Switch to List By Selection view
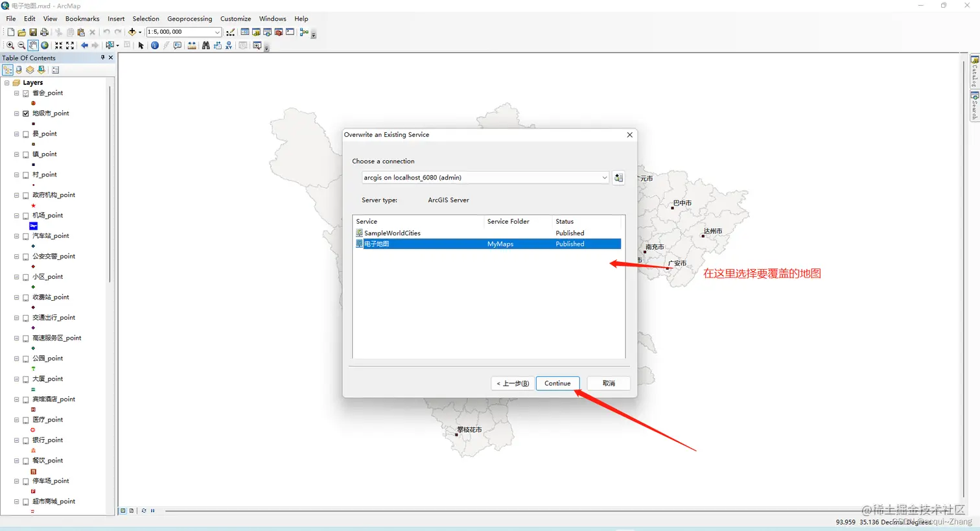 pyautogui.click(x=41, y=69)
